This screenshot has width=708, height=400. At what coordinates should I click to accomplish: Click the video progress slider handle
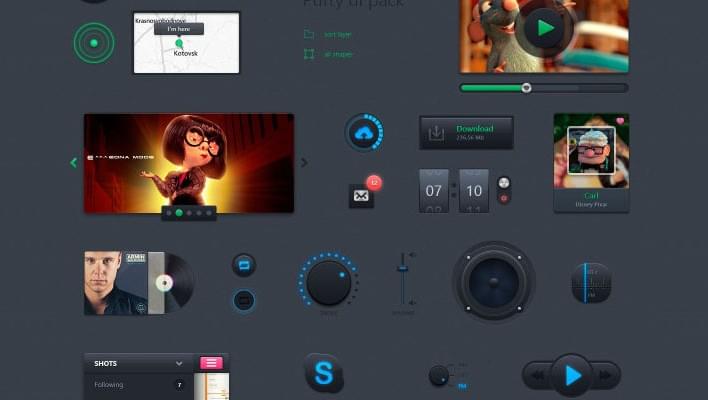click(526, 88)
